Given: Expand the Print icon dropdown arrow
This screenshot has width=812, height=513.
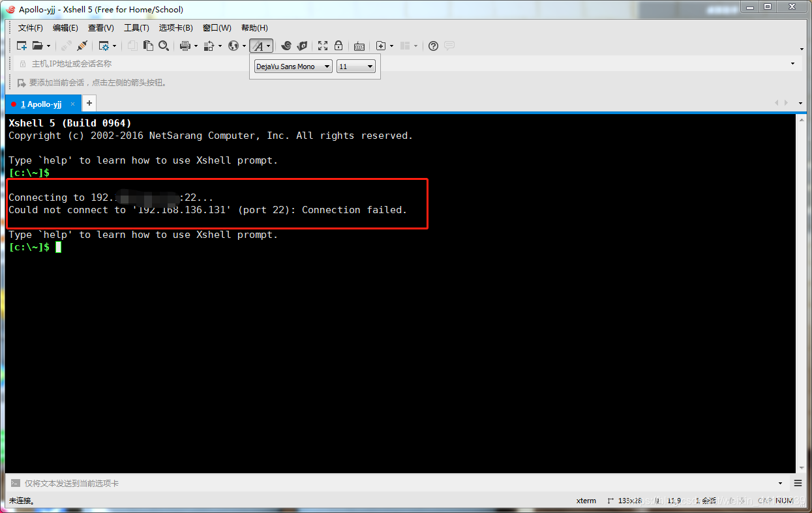Looking at the screenshot, I should tap(196, 46).
